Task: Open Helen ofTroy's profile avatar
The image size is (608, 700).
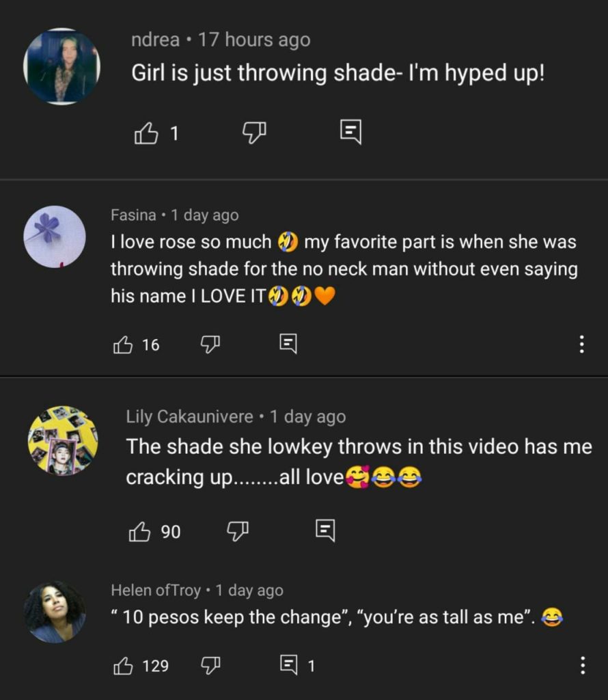Action: tap(55, 612)
